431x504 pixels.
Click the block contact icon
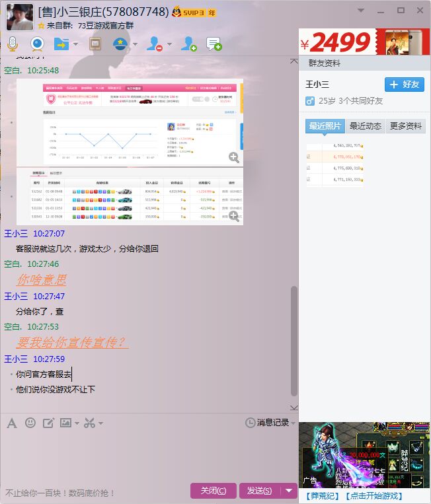[x=155, y=44]
